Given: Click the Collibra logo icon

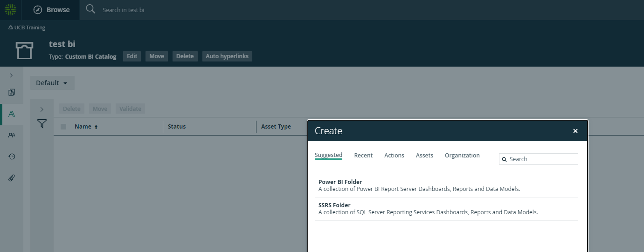Looking at the screenshot, I should (x=10, y=9).
